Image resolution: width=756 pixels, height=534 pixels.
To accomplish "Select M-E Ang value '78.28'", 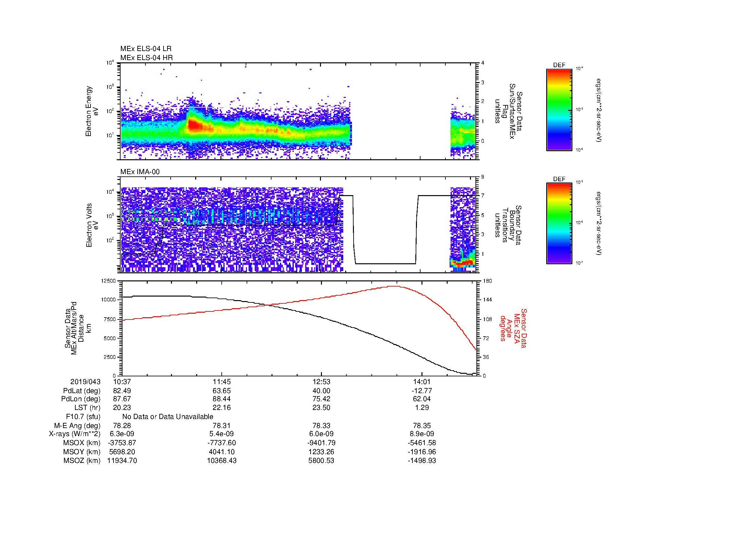I will [122, 426].
